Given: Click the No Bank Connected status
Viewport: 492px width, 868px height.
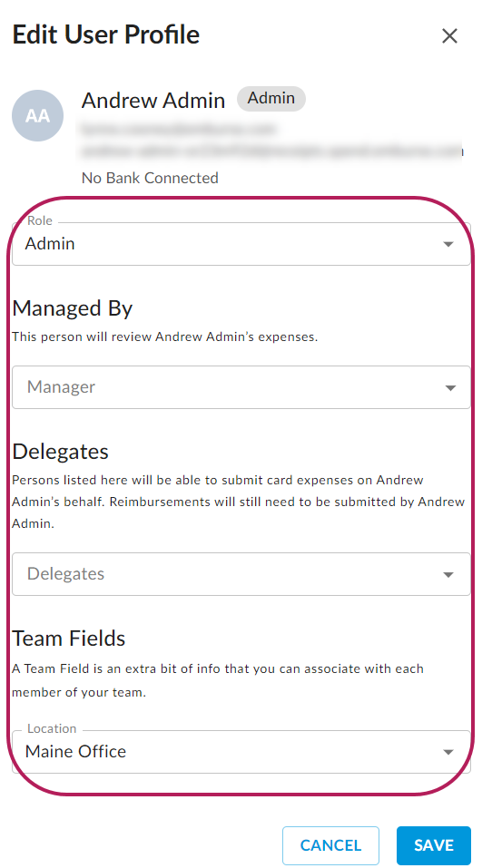Looking at the screenshot, I should [x=150, y=179].
